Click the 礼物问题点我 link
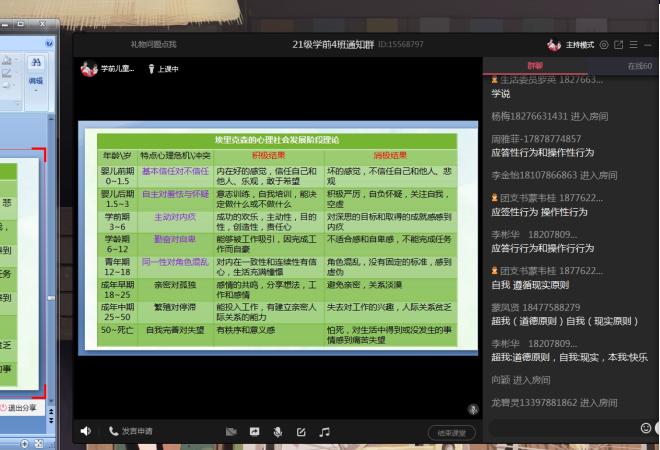Screen dimensions: 660x450 [x=153, y=45]
